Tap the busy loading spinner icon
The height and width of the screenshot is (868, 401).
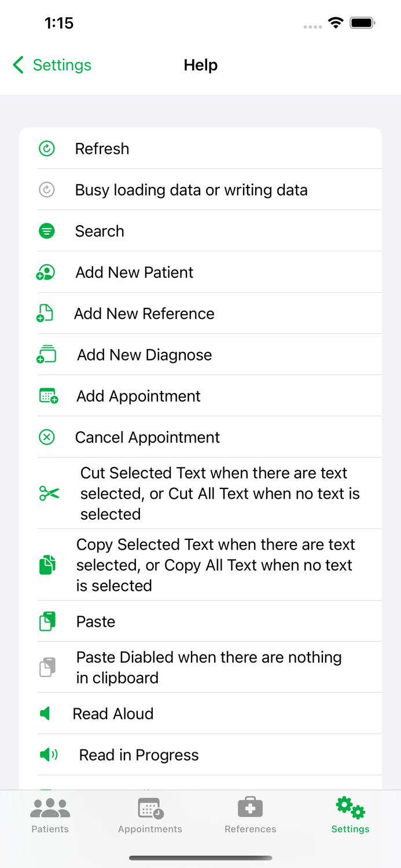tap(47, 190)
